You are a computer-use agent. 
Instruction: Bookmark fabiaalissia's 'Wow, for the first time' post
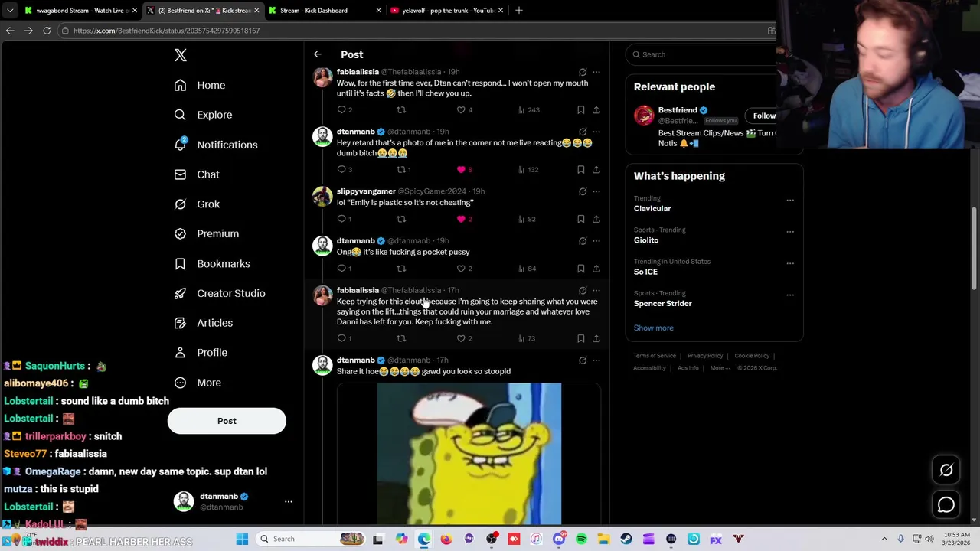point(581,109)
